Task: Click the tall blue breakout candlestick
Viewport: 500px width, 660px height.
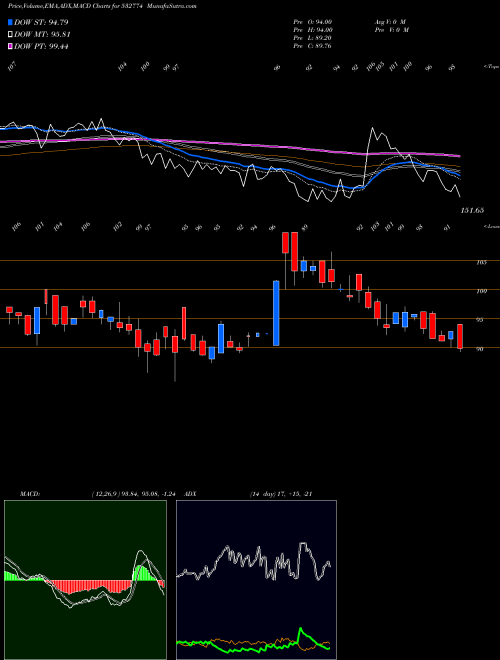Action: click(x=276, y=313)
